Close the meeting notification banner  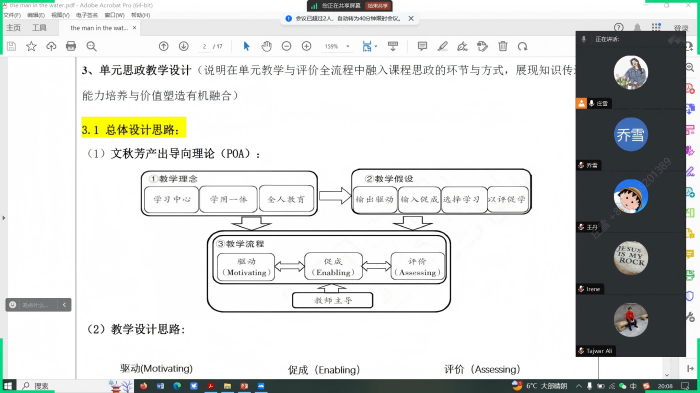click(x=411, y=18)
